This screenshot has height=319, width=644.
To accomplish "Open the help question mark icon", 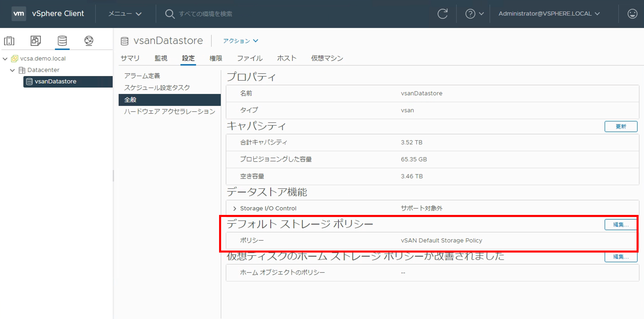I will click(x=470, y=14).
